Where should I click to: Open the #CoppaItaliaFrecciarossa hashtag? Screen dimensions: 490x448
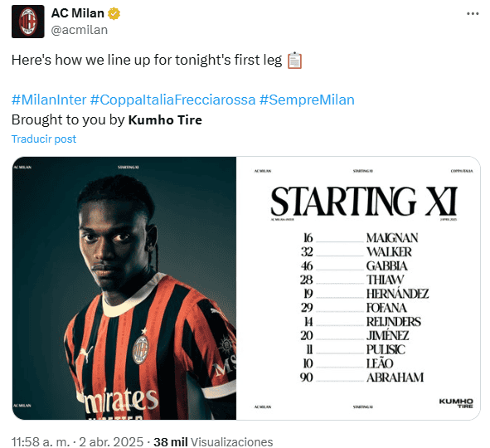[x=172, y=100]
